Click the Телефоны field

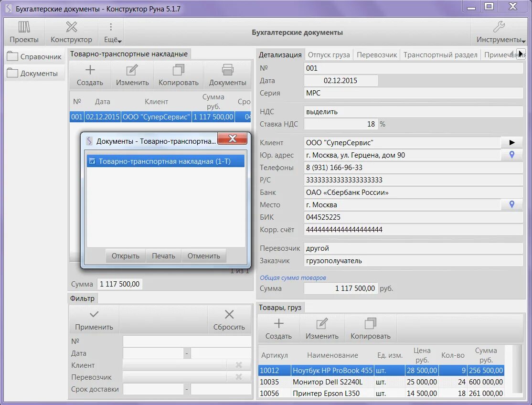(x=413, y=168)
